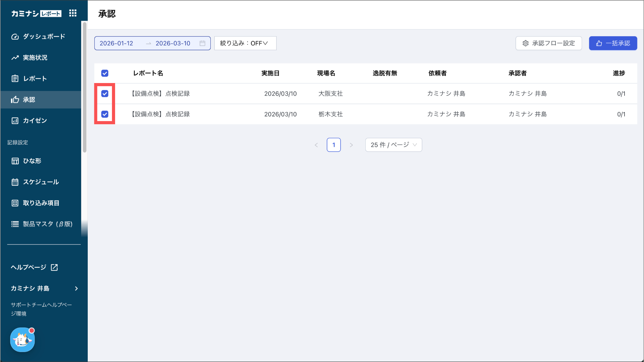
Task: Open the カイゼン menu item
Action: (35, 121)
